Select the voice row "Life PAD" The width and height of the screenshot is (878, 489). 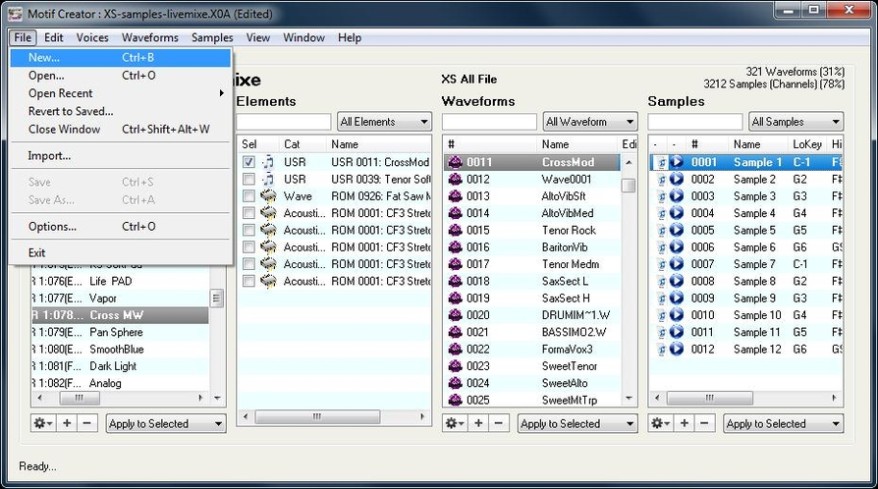(120, 281)
